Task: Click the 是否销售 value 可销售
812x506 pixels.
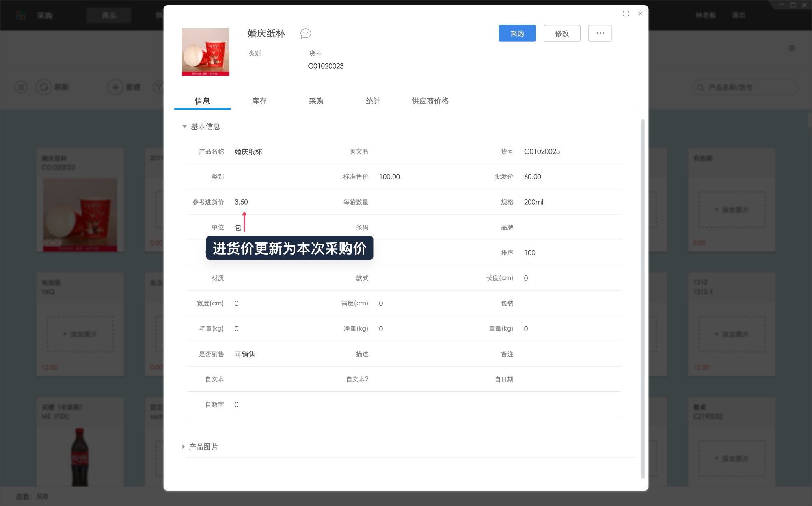Action: pos(245,354)
